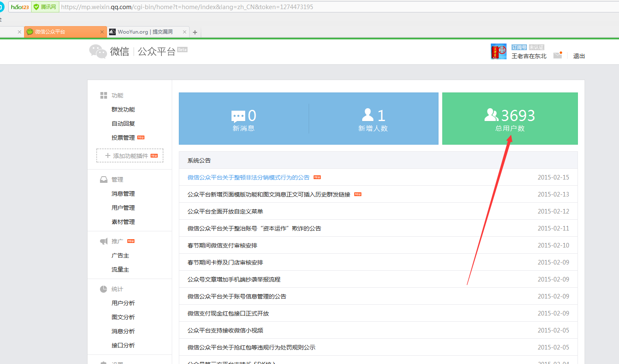The width and height of the screenshot is (619, 364).
Task: Open a new browser tab with plus button
Action: [195, 32]
